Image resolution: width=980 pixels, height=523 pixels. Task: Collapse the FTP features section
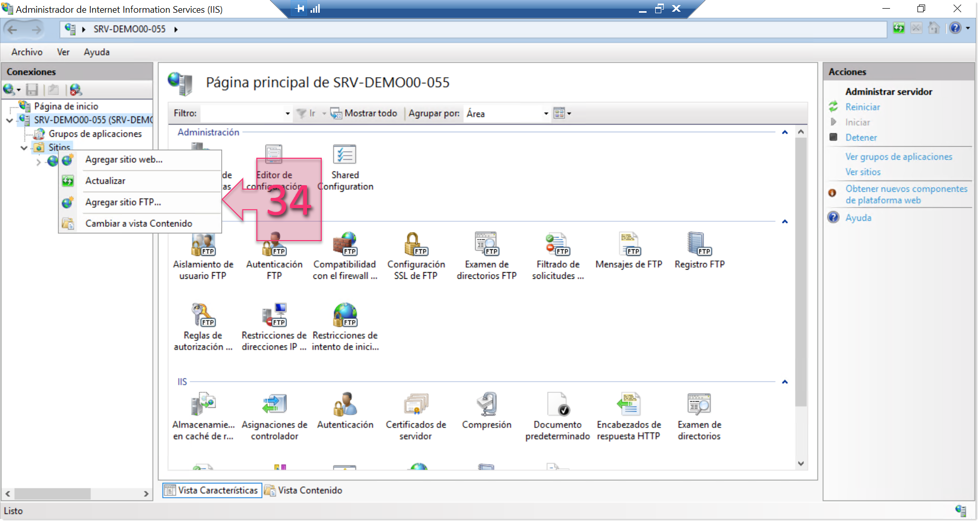coord(784,221)
